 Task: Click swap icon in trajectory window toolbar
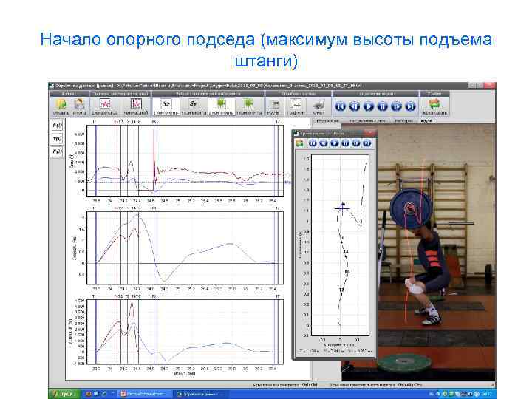[x=299, y=143]
